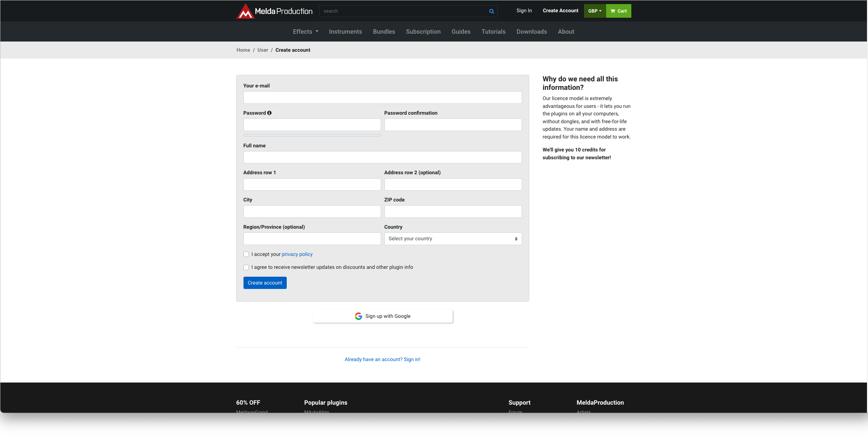Click the Already have an account link

(x=382, y=359)
